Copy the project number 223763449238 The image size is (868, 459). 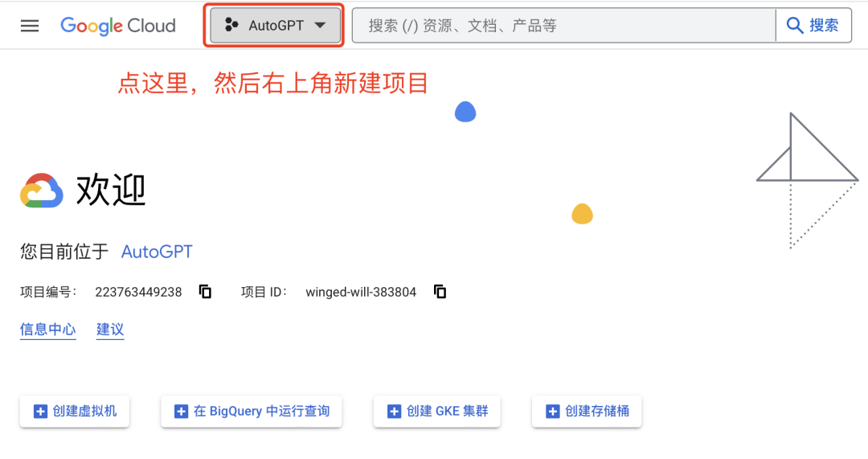click(206, 292)
